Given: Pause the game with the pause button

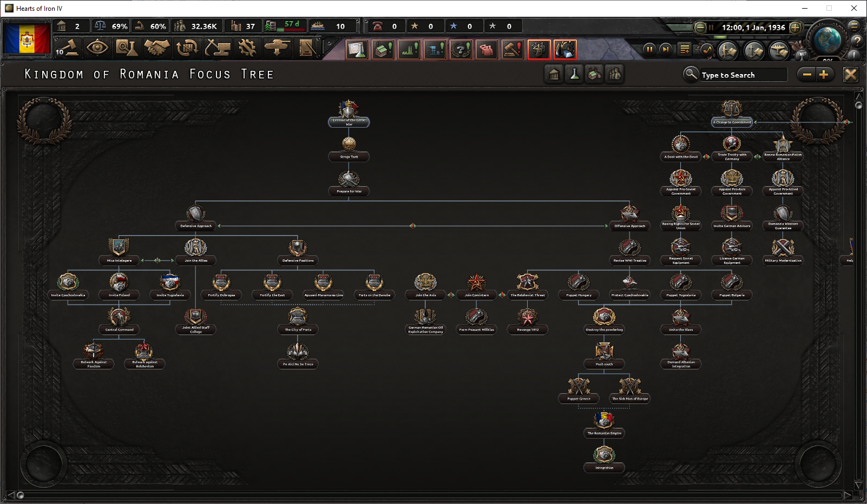Looking at the screenshot, I should point(649,49).
